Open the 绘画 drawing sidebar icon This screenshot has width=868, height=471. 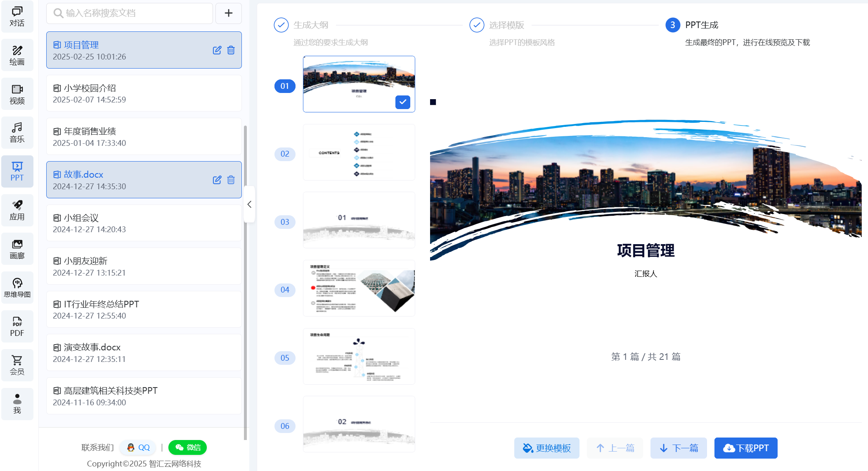tap(17, 55)
